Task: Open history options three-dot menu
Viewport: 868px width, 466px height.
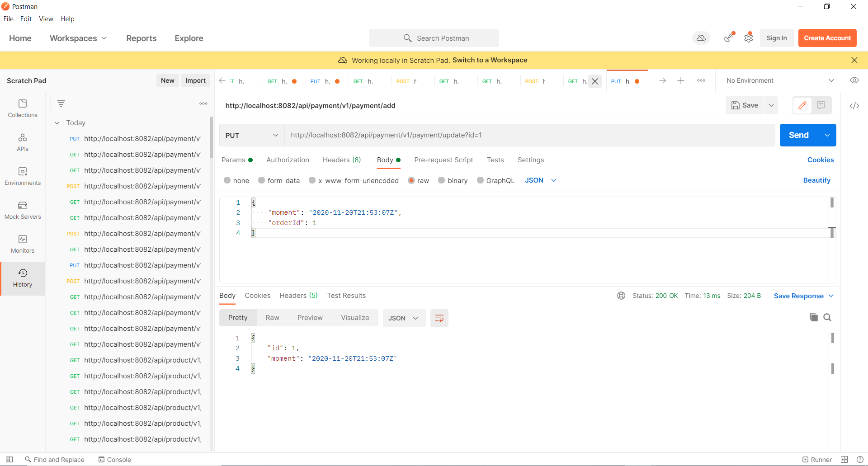Action: click(x=203, y=104)
